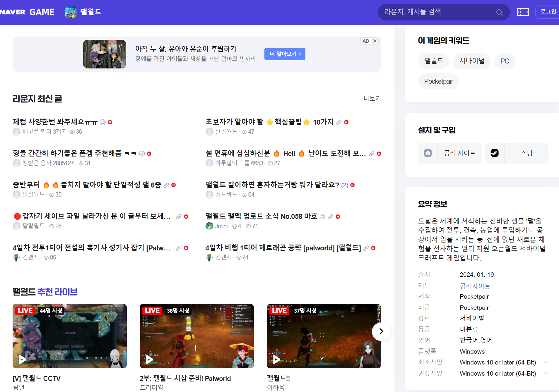Screen dimensions: 559x392
Task: Click 하루살이 트롤 6653 profile avatar
Action: pyautogui.click(x=209, y=163)
